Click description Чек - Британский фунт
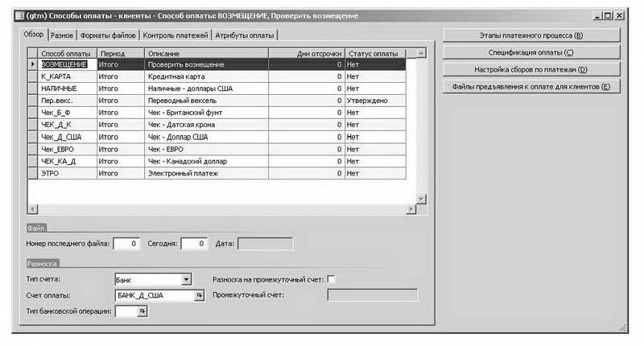The width and height of the screenshot is (644, 346). click(207, 113)
